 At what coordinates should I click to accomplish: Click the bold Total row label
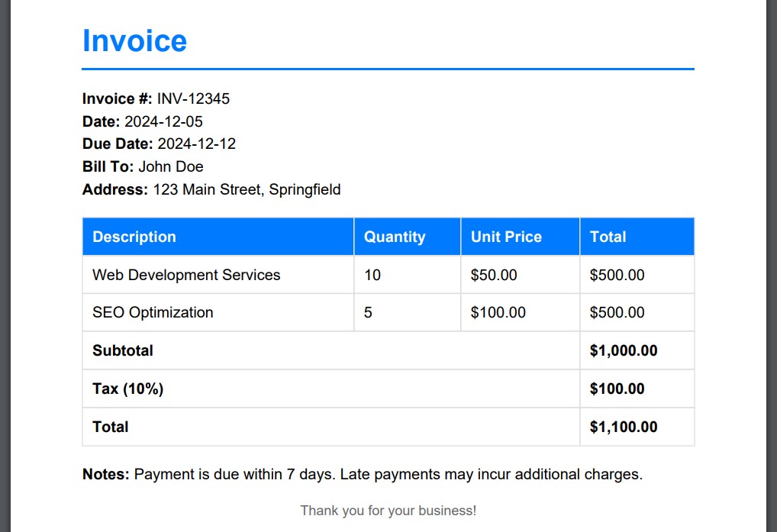[111, 427]
